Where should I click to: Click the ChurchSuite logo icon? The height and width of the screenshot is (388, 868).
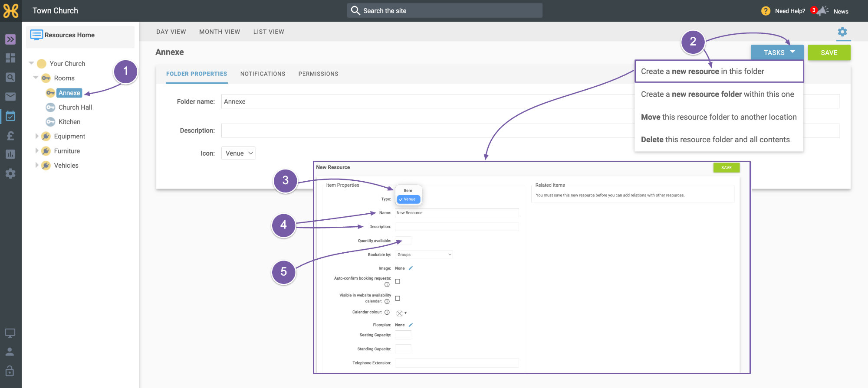point(11,11)
